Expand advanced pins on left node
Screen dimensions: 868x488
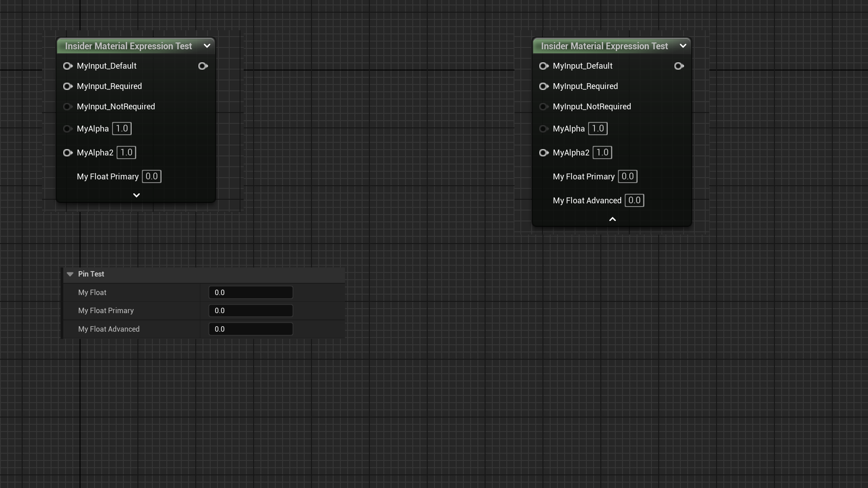point(136,195)
